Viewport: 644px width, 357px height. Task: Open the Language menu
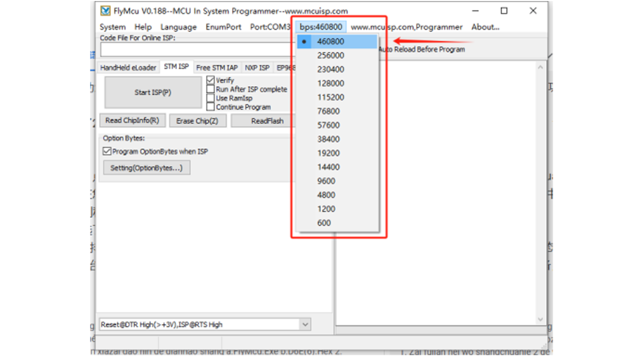point(179,27)
